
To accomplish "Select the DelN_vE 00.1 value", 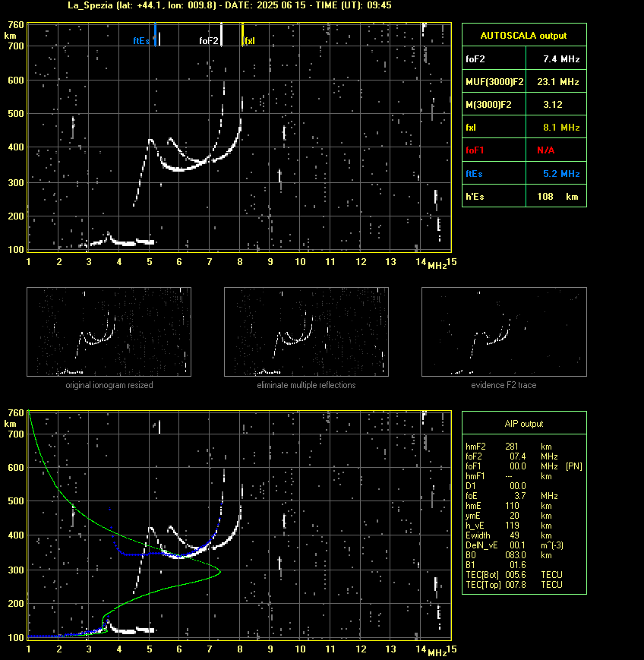I will (x=517, y=545).
